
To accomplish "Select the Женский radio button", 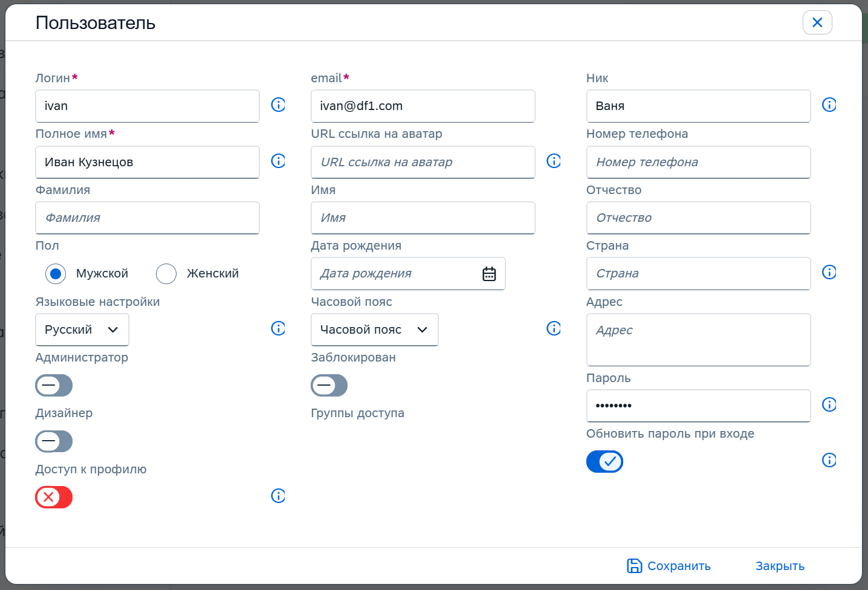I will click(x=166, y=274).
